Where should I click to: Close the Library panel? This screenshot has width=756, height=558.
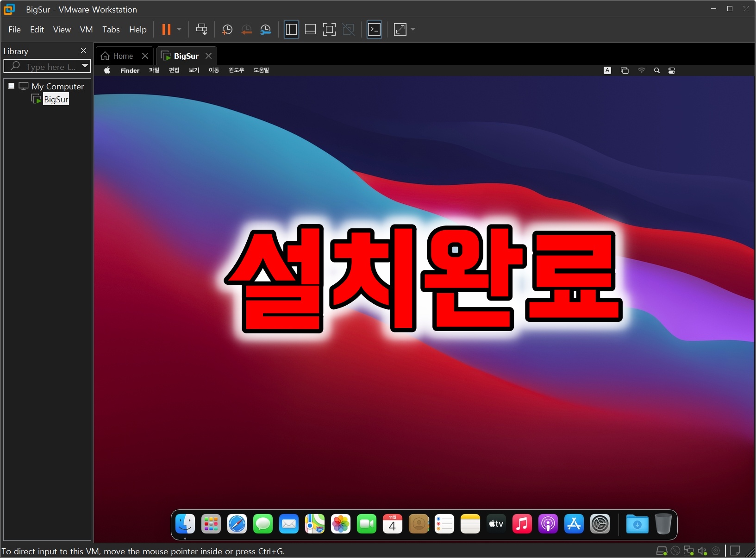coord(83,50)
